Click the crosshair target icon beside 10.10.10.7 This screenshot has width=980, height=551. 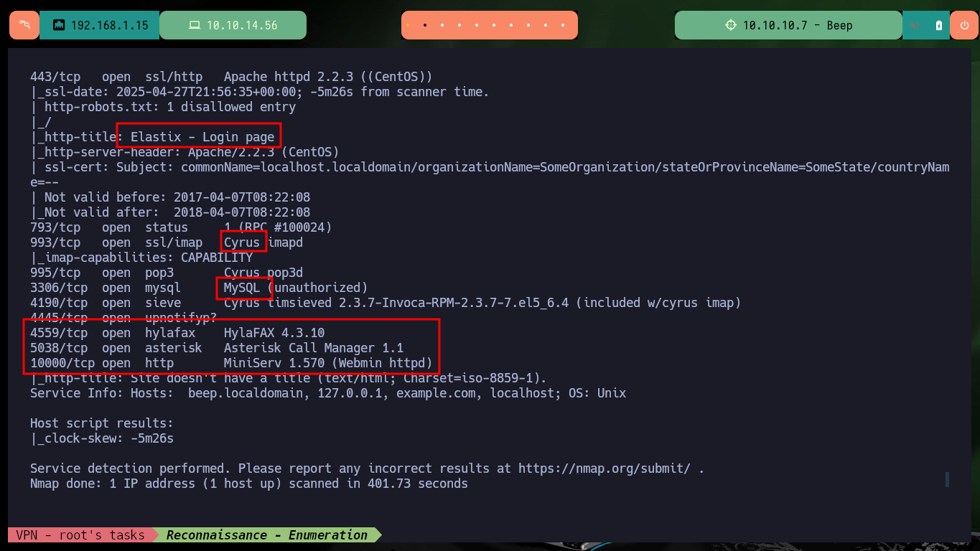(731, 25)
